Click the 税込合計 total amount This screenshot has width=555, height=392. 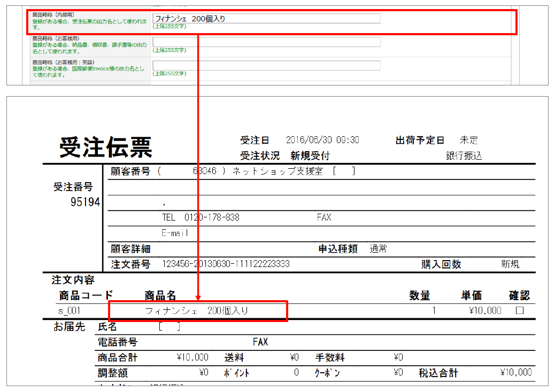point(516,373)
